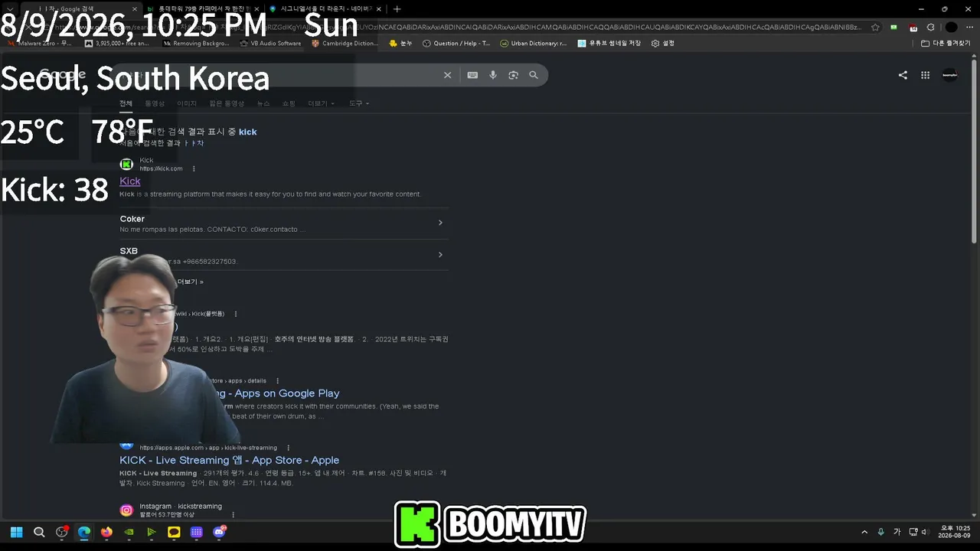
Task: Click the 더보기 » more results link
Action: 191,282
